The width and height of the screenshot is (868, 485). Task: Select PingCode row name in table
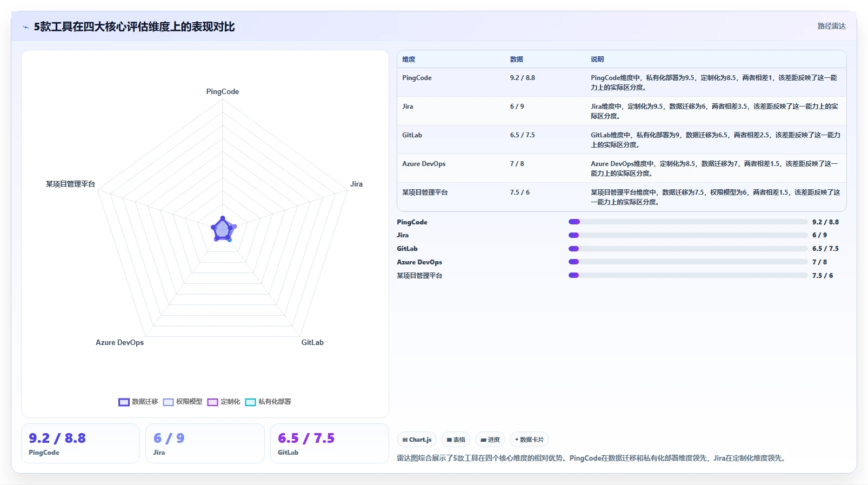(x=417, y=78)
